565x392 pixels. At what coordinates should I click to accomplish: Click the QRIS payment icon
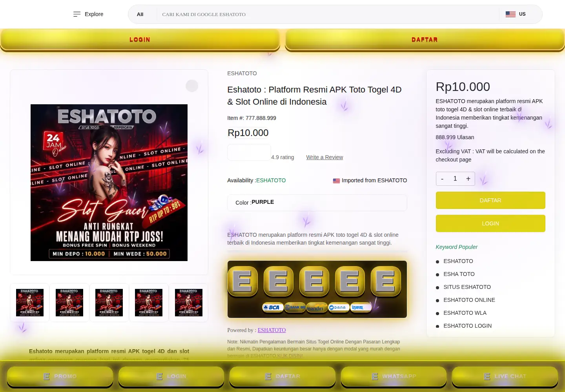coord(361,307)
